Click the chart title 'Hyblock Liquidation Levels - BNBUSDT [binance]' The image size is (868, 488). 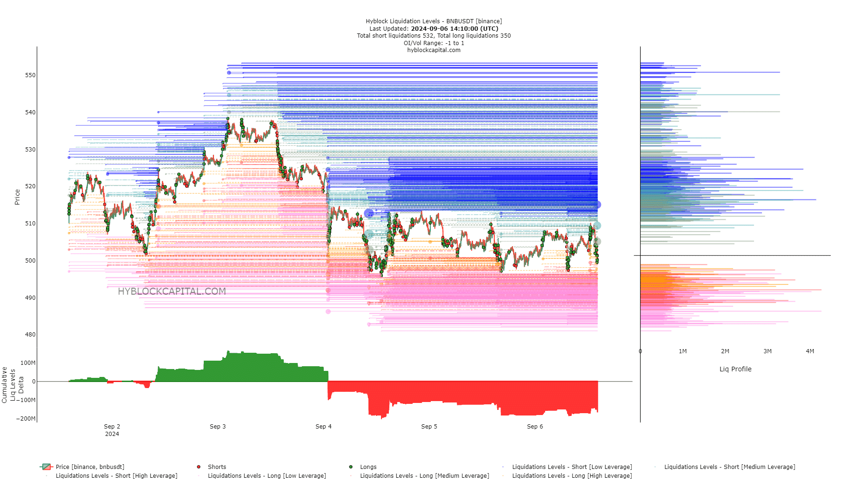click(x=434, y=21)
